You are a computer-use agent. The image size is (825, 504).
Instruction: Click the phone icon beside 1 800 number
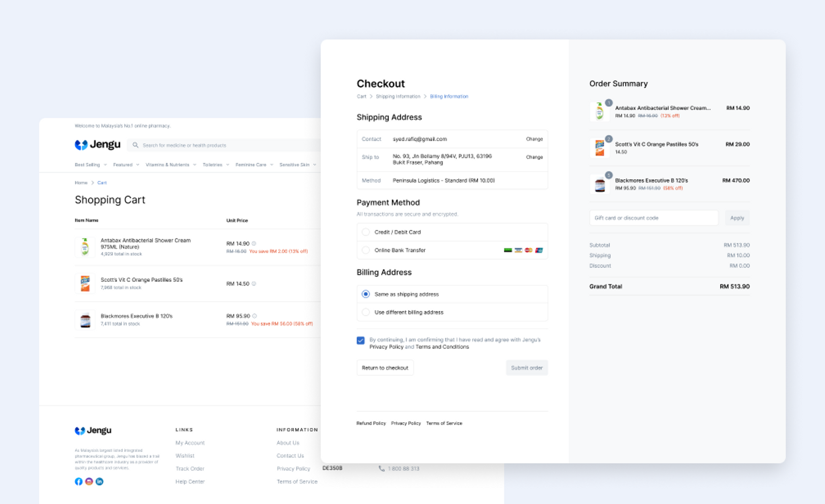pos(381,469)
